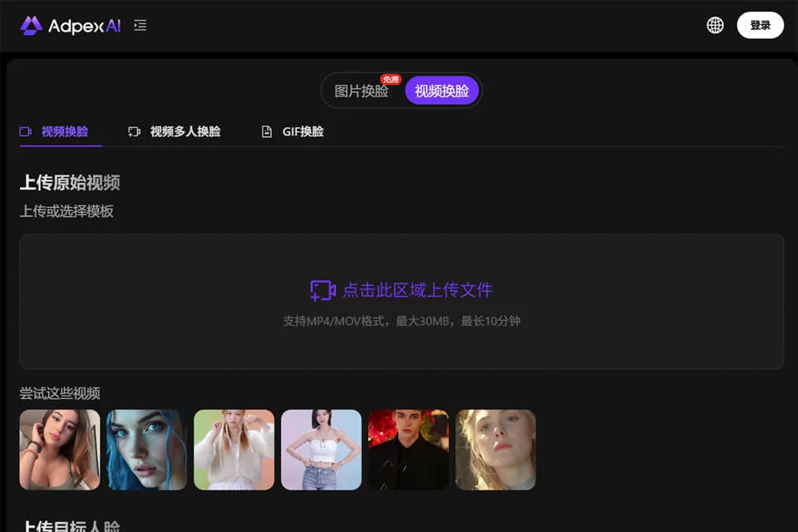Viewport: 798px width, 532px height.
Task: Click the multi-face video icon
Action: [134, 132]
